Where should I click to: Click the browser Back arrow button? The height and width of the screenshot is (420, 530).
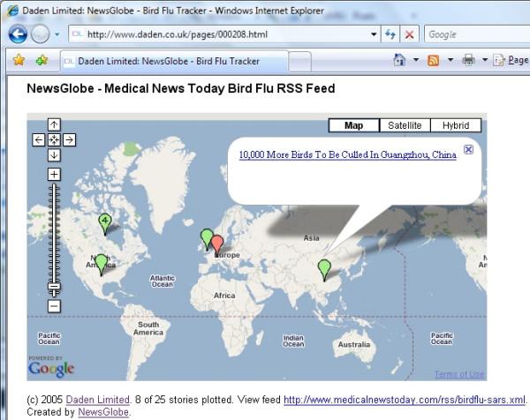tap(18, 34)
